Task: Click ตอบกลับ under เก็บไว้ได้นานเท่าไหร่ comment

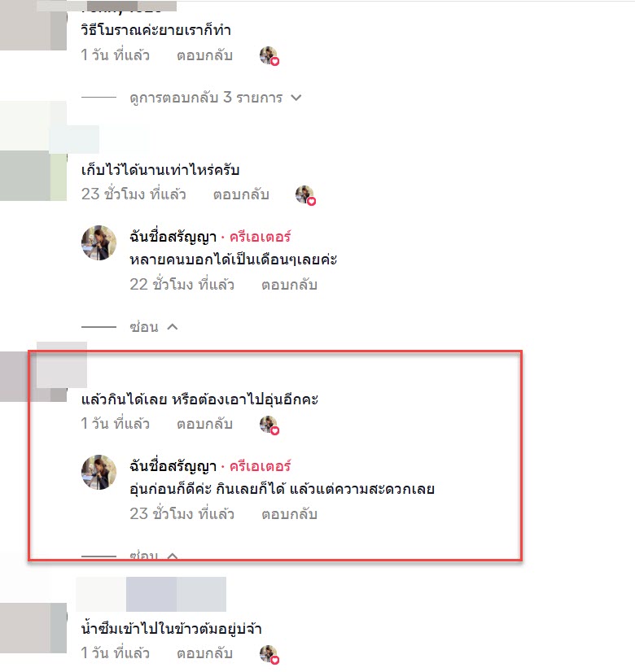Action: coord(241,194)
